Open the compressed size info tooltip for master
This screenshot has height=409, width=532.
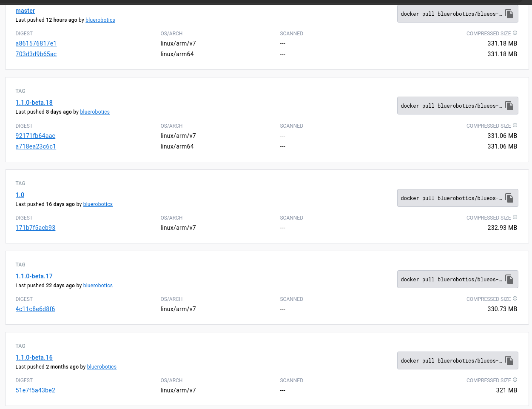point(515,32)
